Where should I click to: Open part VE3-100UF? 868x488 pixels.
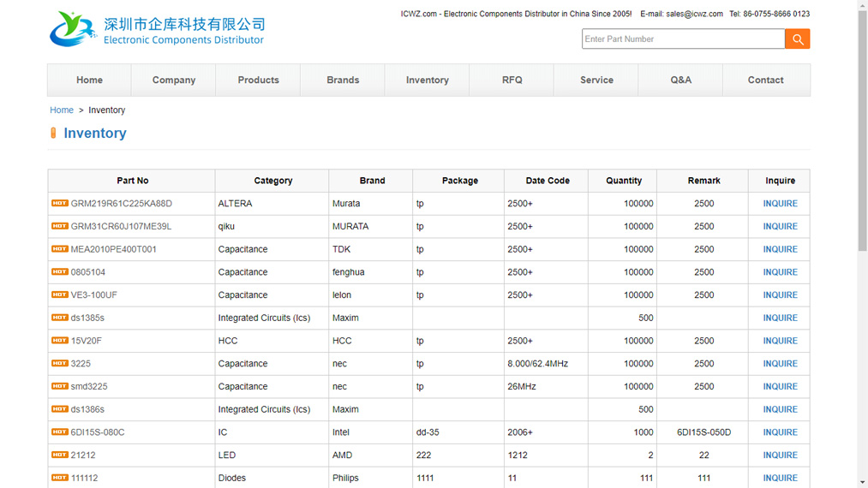click(93, 295)
